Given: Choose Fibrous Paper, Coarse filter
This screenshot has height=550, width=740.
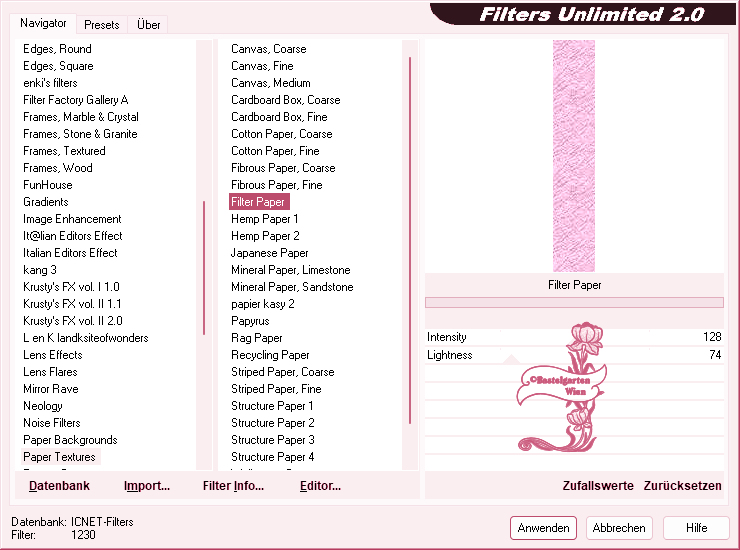Looking at the screenshot, I should (x=283, y=168).
